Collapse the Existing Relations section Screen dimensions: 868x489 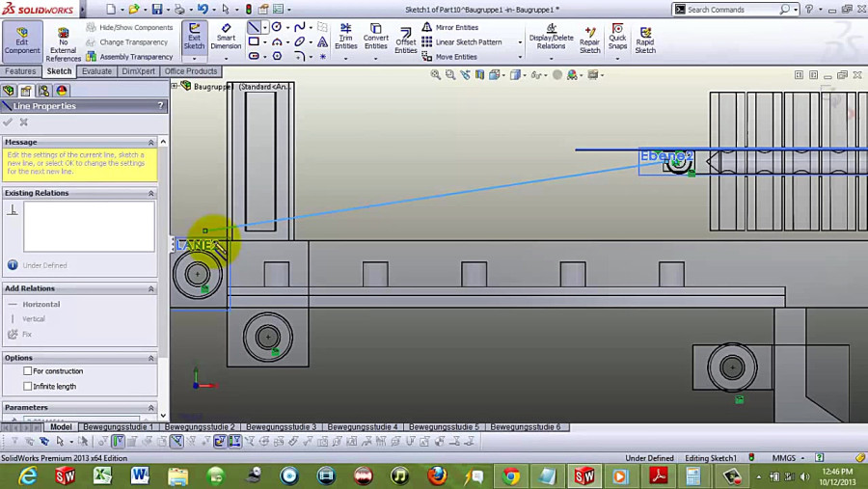pos(150,193)
